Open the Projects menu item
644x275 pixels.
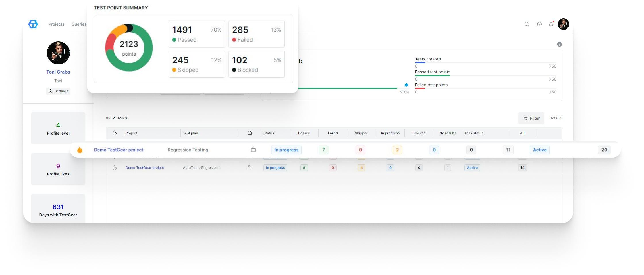point(56,24)
